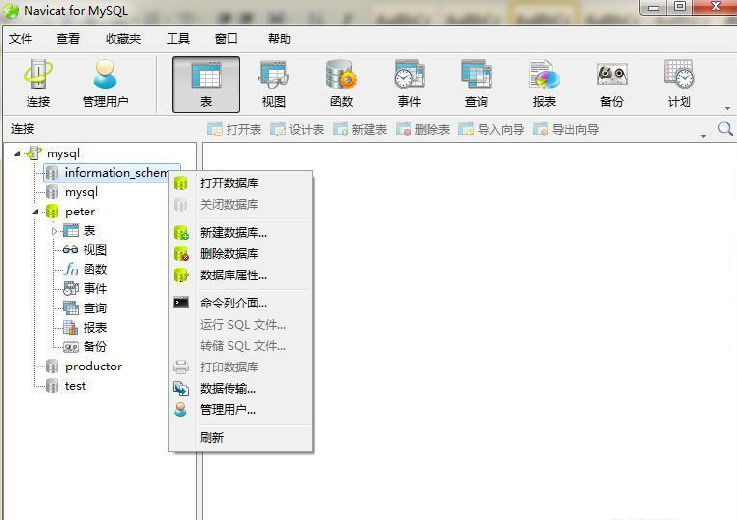737x520 pixels.
Task: Open 管理用户 (Manage Users) from toolbar
Action: 105,84
